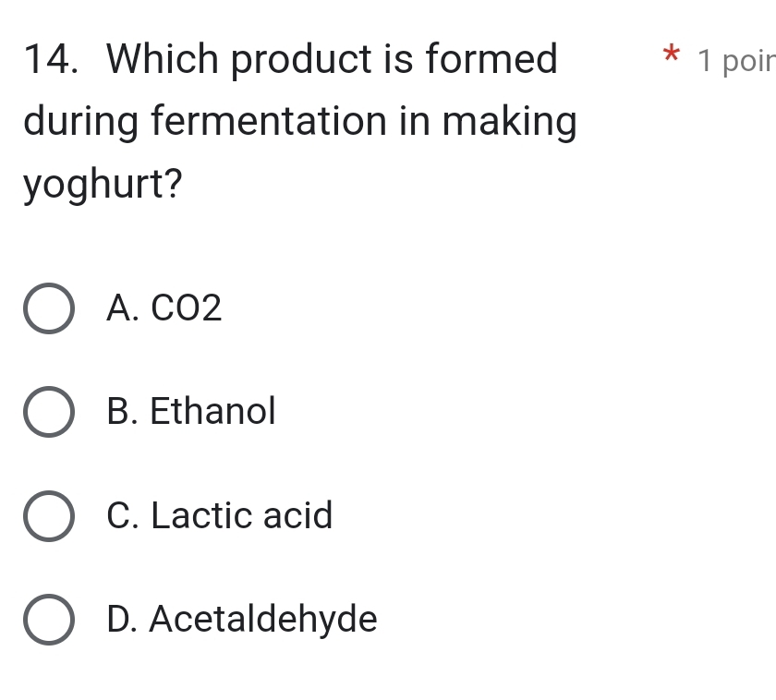This screenshot has width=776, height=700.
Task: Click the circle next to the second option
Action: pos(51,412)
